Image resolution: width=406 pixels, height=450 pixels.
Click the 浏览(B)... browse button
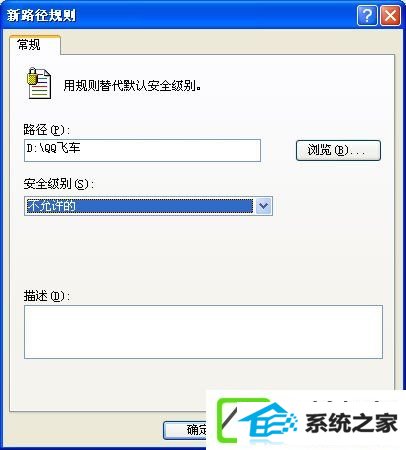[x=338, y=150]
